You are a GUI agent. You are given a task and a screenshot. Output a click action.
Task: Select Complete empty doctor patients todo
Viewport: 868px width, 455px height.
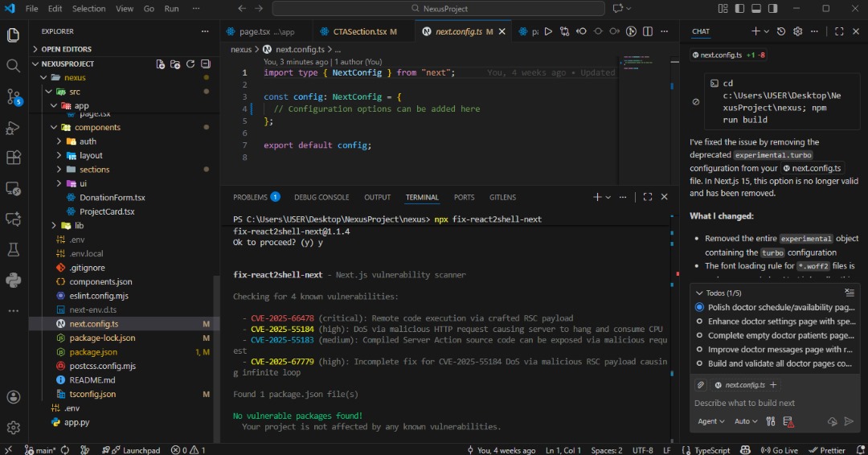[x=775, y=335]
